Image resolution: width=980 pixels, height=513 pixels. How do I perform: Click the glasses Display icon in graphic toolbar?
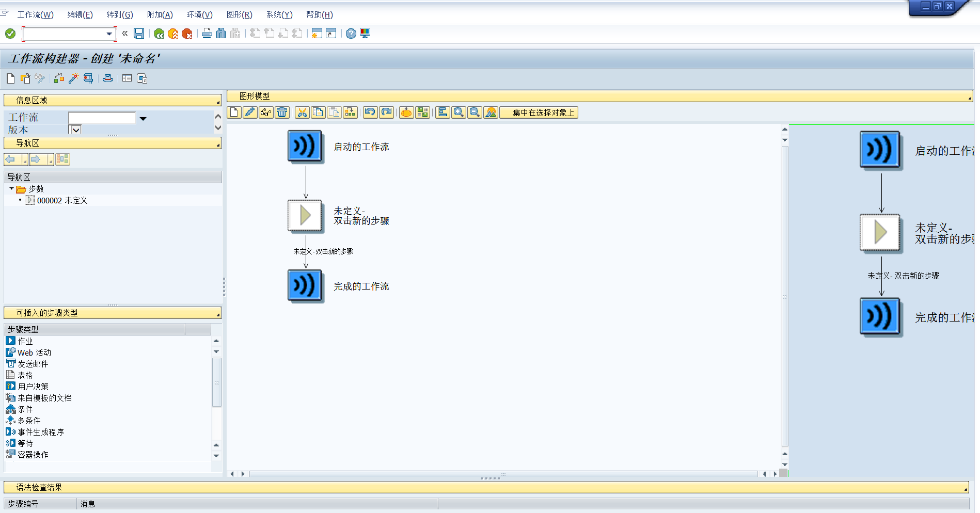pyautogui.click(x=266, y=113)
